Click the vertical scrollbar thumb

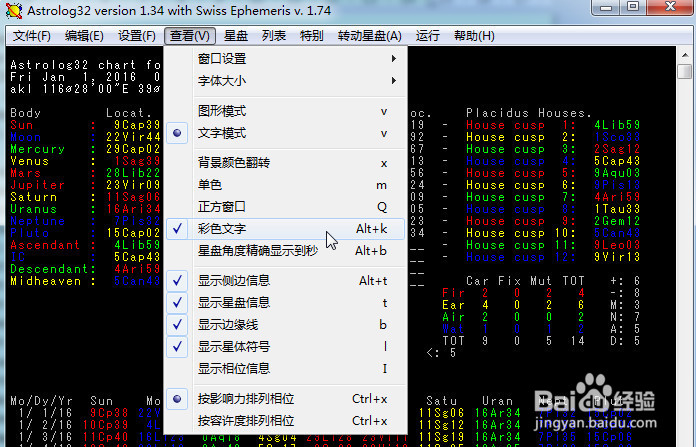(685, 71)
